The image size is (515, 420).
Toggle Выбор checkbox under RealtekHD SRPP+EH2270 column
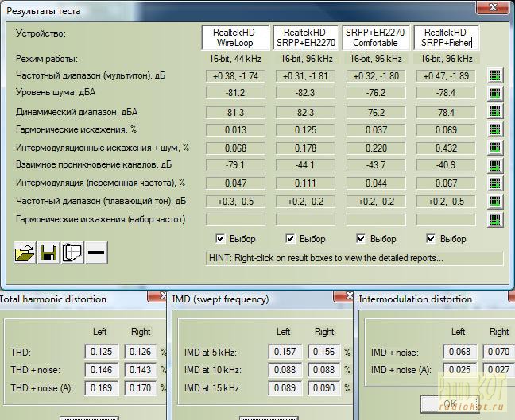[290, 238]
